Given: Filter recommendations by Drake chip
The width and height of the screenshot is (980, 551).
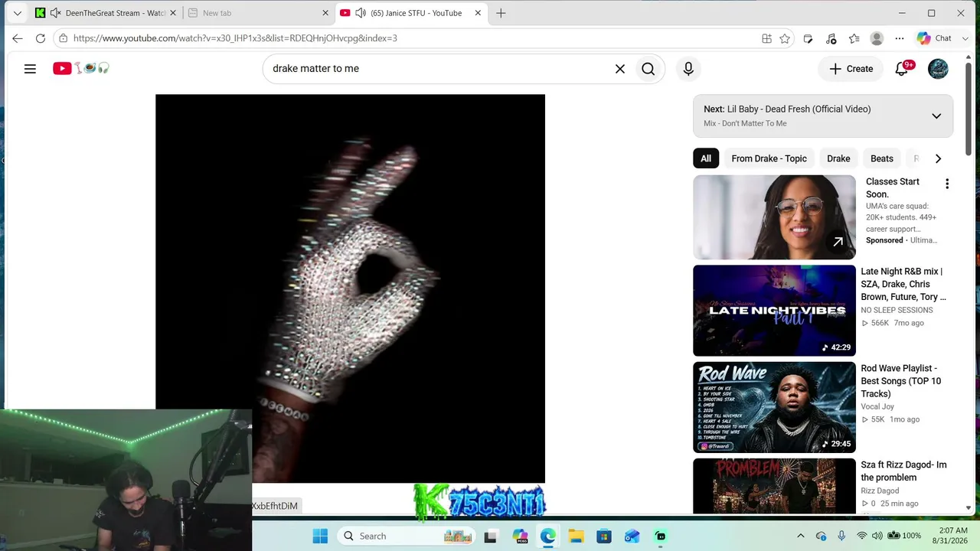Looking at the screenshot, I should point(838,158).
